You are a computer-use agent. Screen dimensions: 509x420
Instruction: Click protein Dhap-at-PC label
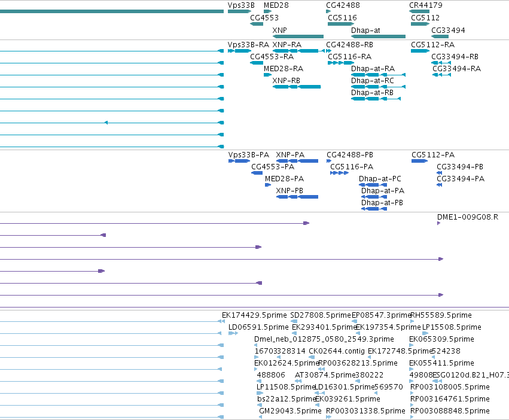coord(380,179)
